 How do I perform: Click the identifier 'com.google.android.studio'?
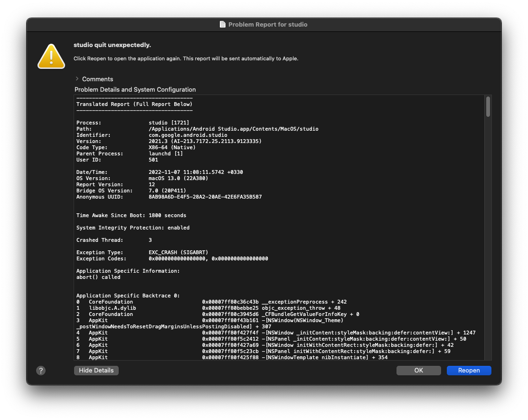[x=188, y=135]
